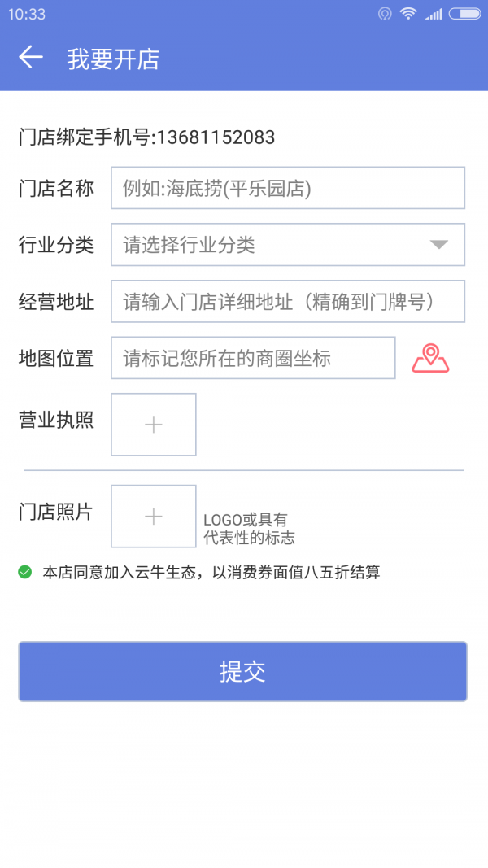Tap the status bar clock showing 10:33
The height and width of the screenshot is (868, 488).
click(28, 13)
